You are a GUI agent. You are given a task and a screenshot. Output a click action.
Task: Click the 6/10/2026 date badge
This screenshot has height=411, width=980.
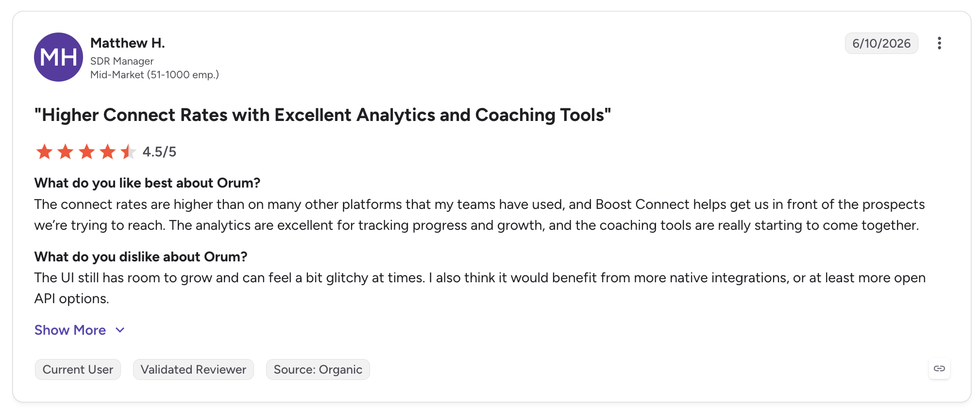(x=881, y=43)
